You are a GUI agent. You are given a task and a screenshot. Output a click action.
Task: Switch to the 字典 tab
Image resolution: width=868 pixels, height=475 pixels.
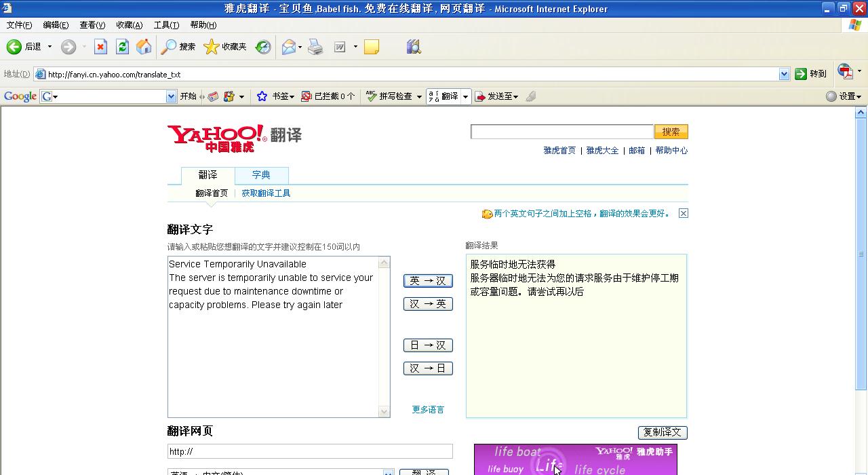click(261, 175)
